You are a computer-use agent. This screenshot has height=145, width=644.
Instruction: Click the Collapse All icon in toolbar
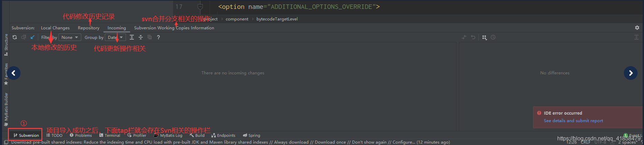coord(141,37)
